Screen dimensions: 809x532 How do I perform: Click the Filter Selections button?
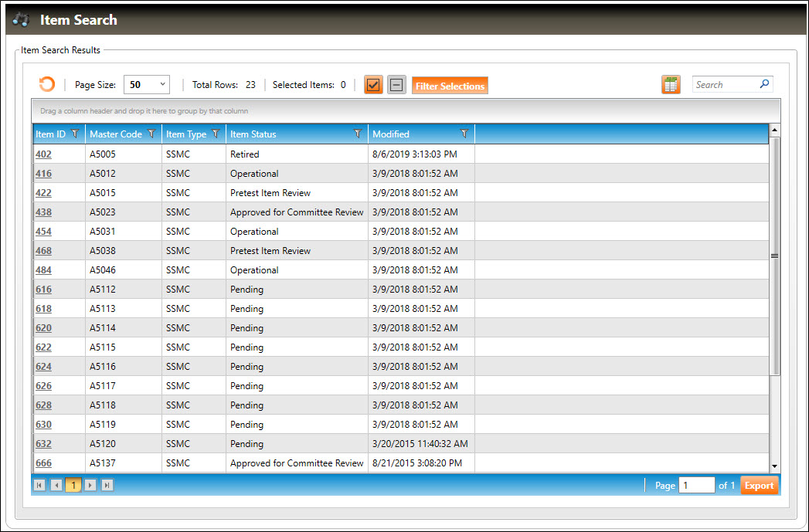(x=450, y=86)
